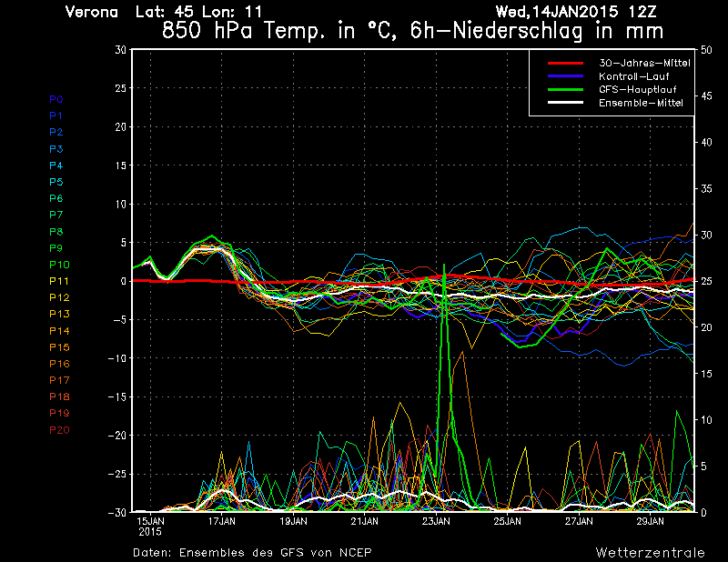Click the Kontroll-Lauf legend text
The image size is (728, 562).
coord(633,76)
